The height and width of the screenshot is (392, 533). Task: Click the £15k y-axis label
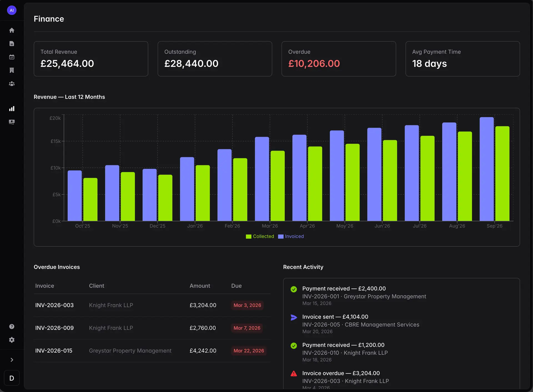(x=56, y=141)
